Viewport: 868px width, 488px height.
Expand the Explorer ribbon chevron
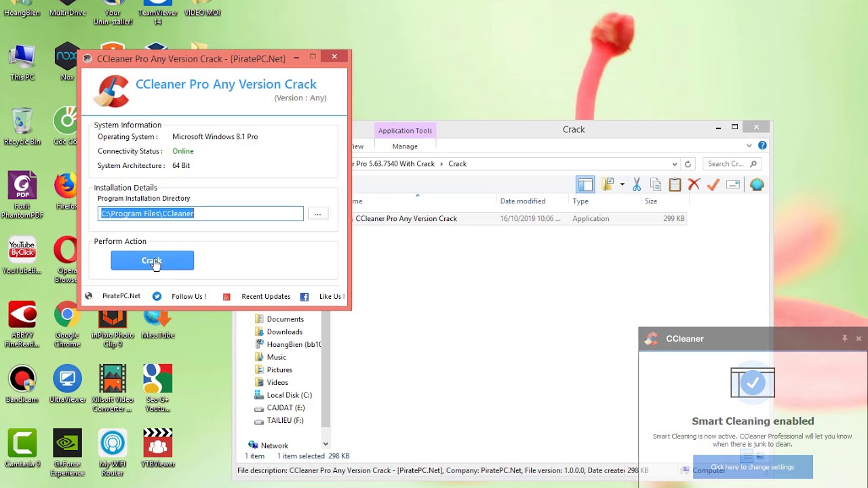749,146
